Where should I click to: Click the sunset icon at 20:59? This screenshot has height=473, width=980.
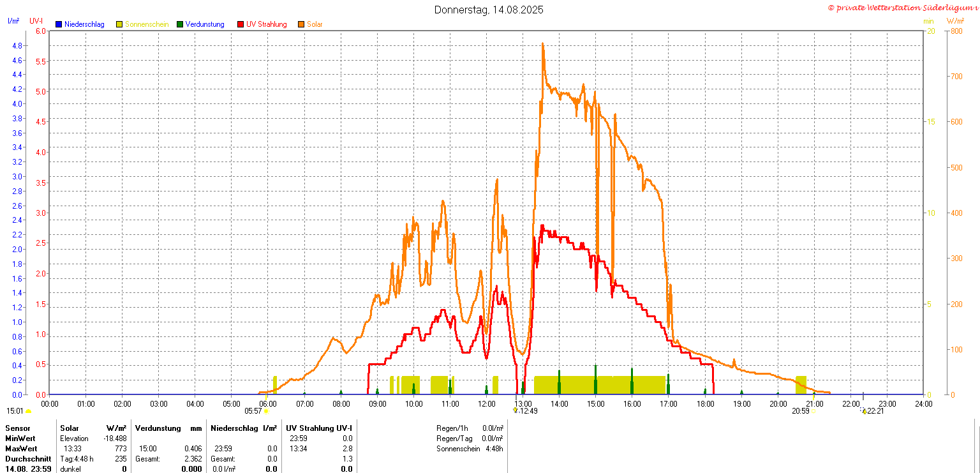(813, 411)
